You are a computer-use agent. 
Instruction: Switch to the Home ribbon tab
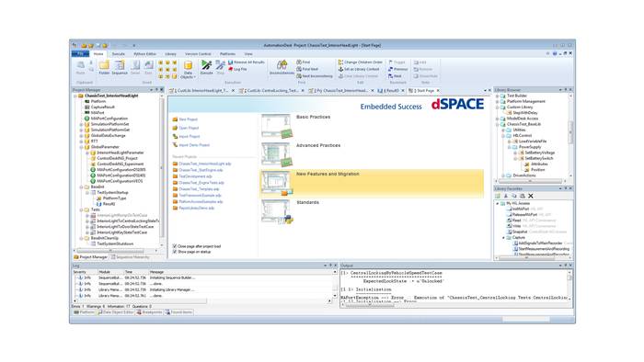tap(98, 53)
